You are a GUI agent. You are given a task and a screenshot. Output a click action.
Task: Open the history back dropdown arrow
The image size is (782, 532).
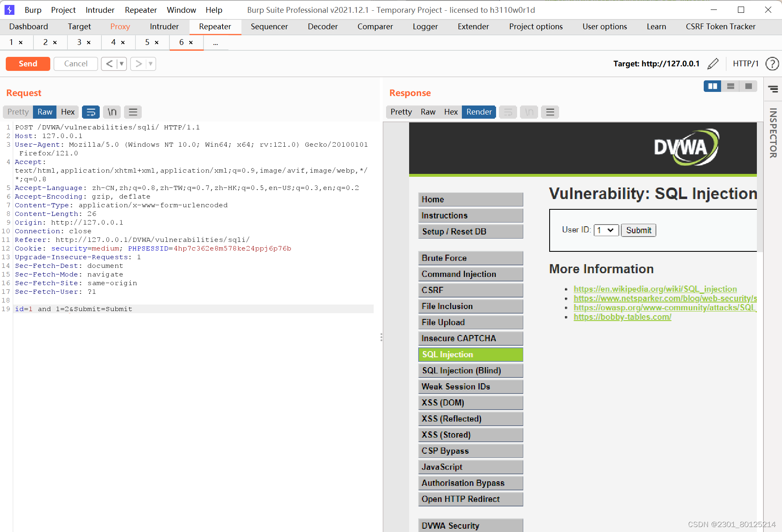(x=122, y=63)
